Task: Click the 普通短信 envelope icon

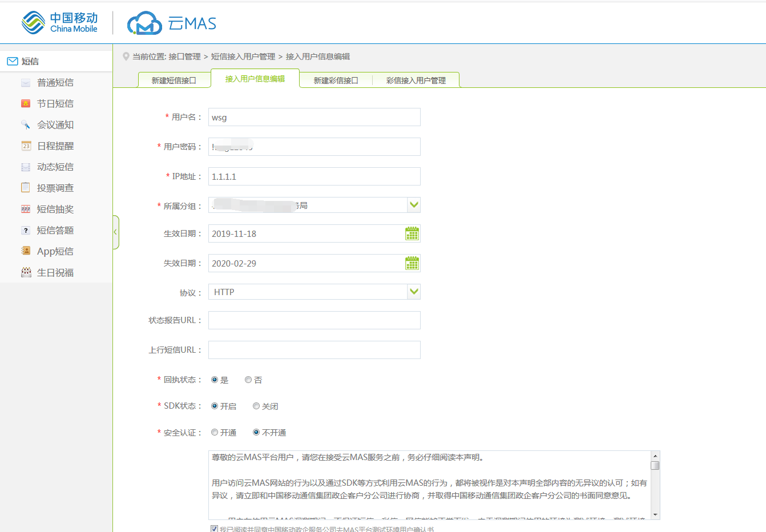Action: coord(26,83)
